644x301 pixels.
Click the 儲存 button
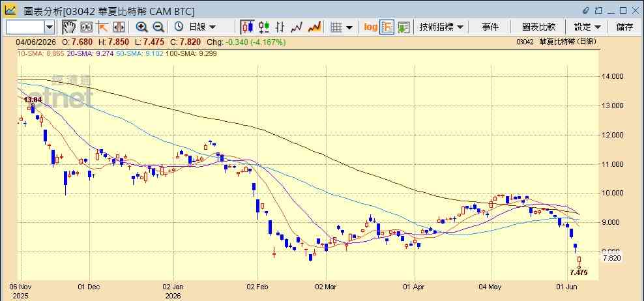(x=624, y=27)
